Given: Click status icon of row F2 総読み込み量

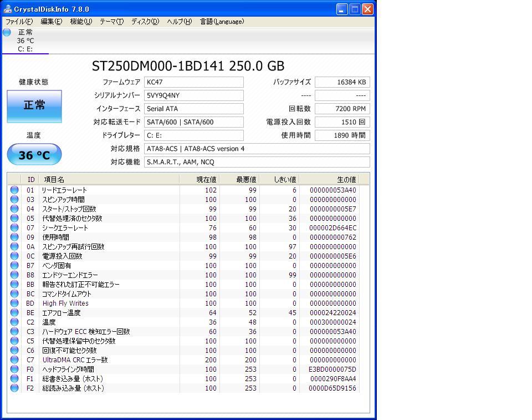Looking at the screenshot, I should point(14,388).
